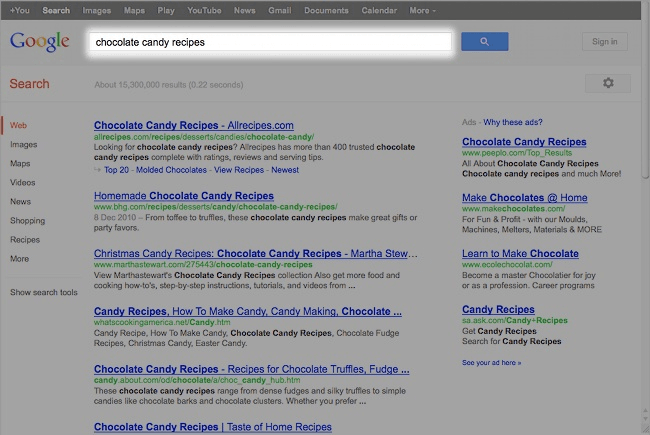The height and width of the screenshot is (435, 650).
Task: Click the Why these ads? link
Action: tap(513, 122)
